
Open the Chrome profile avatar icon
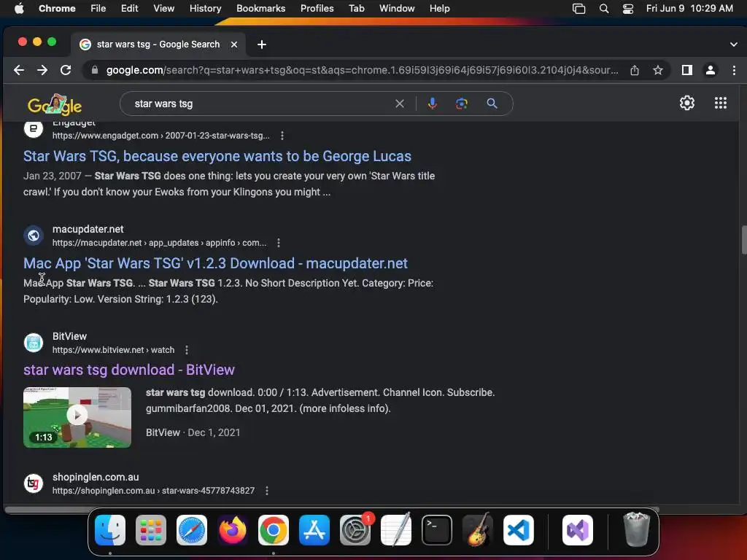[711, 70]
